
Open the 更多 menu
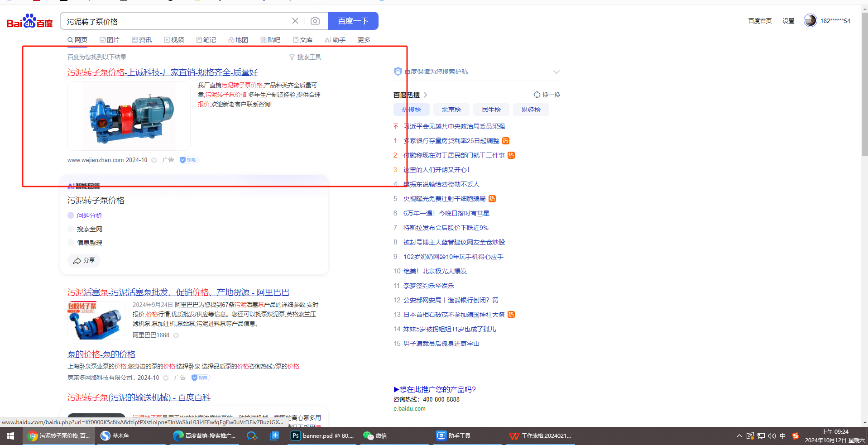pos(364,40)
